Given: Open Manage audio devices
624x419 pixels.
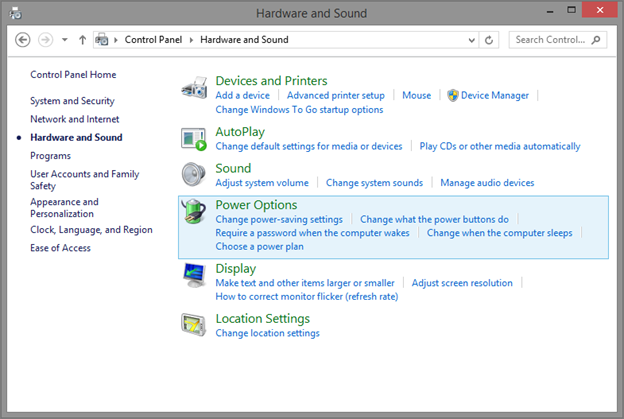Looking at the screenshot, I should pyautogui.click(x=487, y=183).
